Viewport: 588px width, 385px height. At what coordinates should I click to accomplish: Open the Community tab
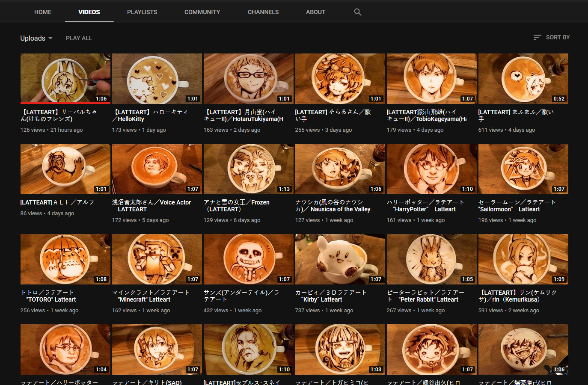[202, 12]
